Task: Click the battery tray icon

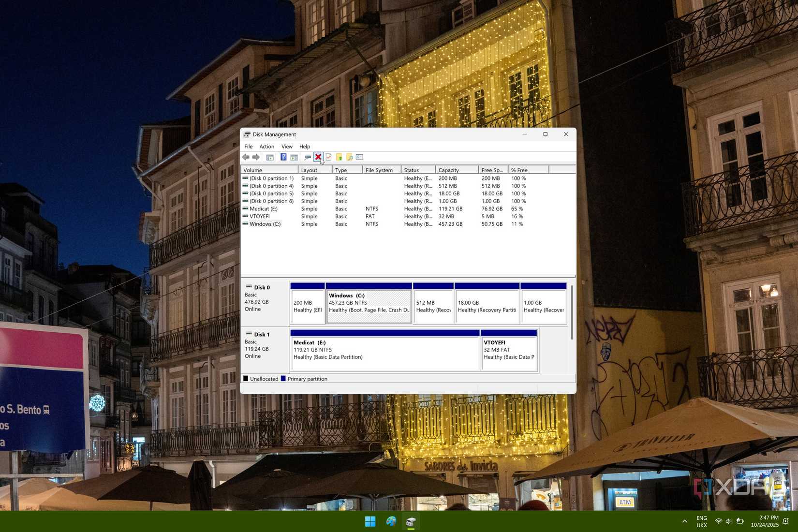Action: tap(740, 521)
